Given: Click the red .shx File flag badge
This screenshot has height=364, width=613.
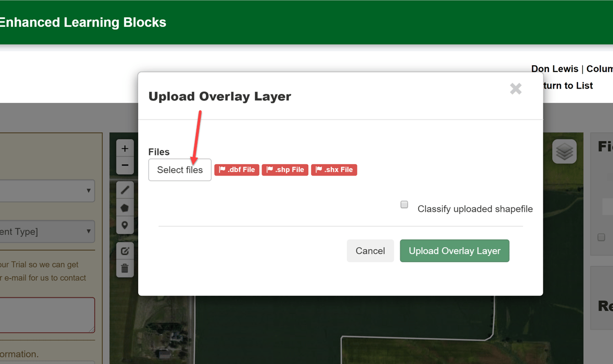Looking at the screenshot, I should (334, 170).
